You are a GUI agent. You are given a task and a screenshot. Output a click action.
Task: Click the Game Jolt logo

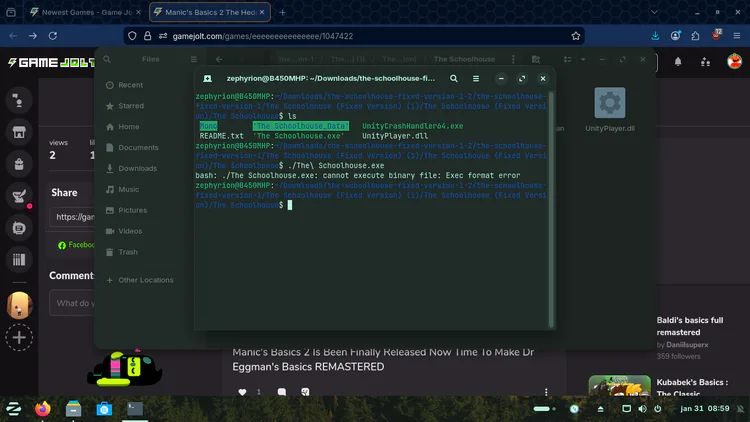[51, 63]
